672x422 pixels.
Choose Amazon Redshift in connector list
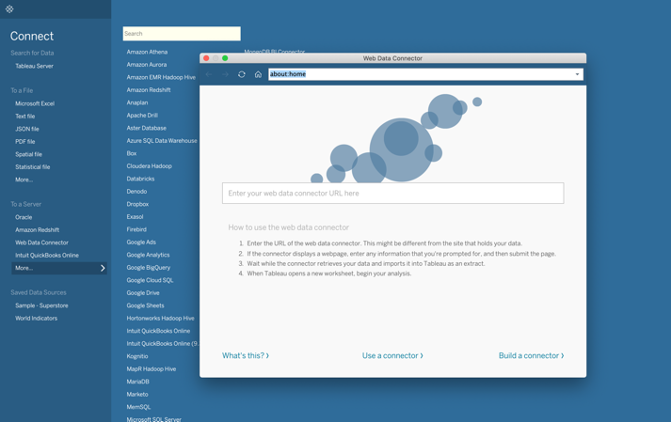[149, 90]
